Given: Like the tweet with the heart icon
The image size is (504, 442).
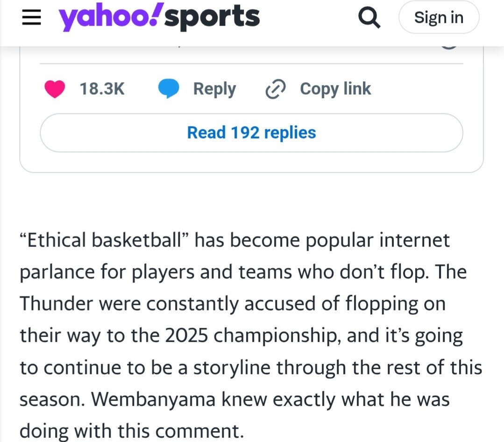Looking at the screenshot, I should [x=55, y=89].
